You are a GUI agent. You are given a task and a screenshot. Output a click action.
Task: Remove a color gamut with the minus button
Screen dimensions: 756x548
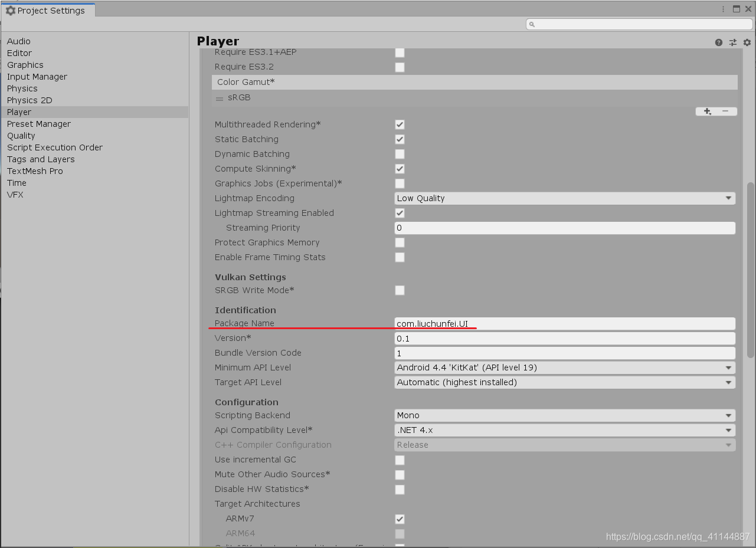click(x=724, y=111)
